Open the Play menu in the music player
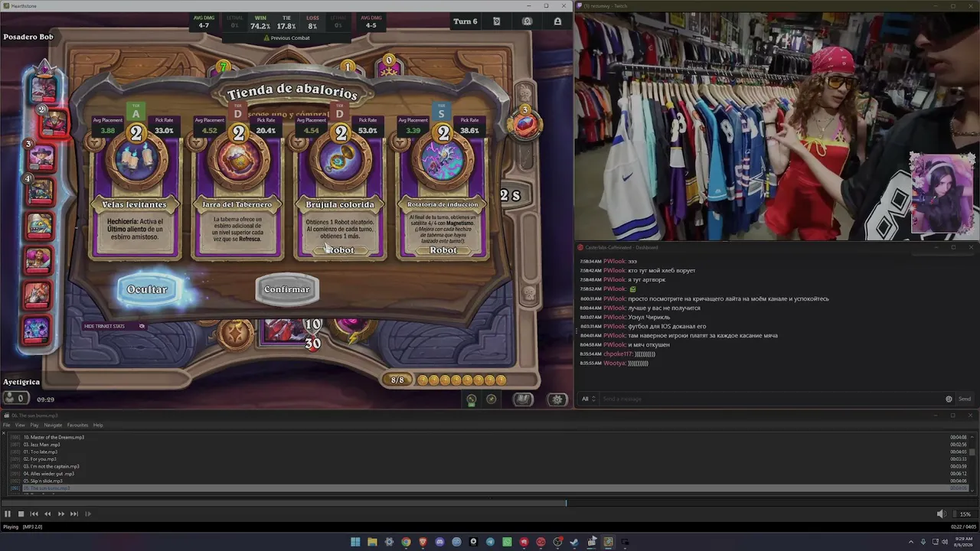This screenshot has width=980, height=551. click(34, 425)
